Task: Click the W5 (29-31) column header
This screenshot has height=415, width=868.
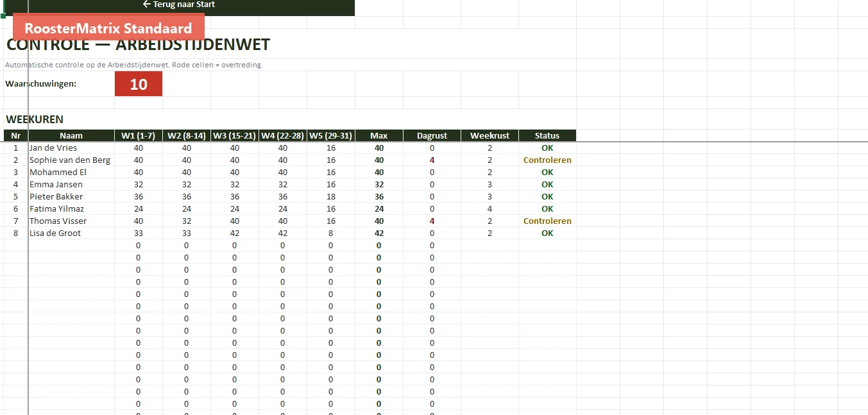Action: [331, 136]
